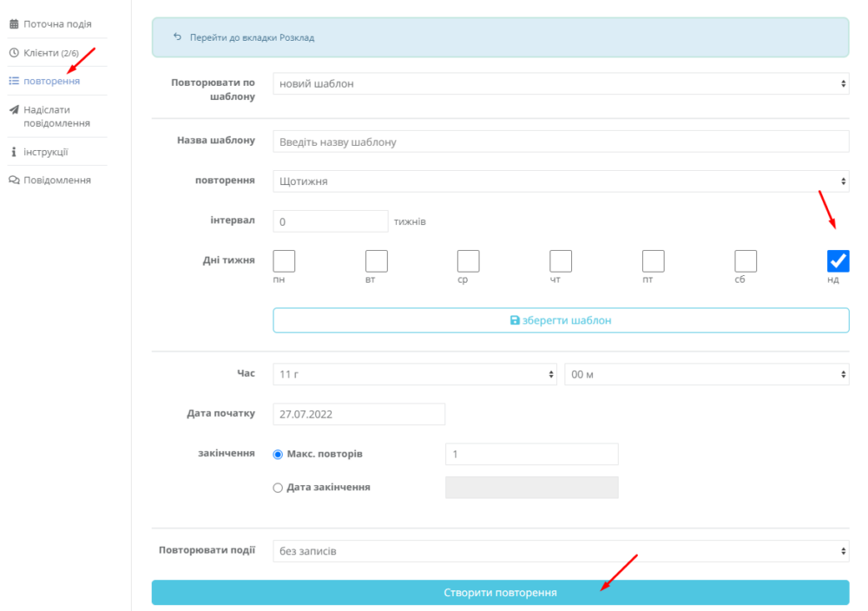Click the Перейти до вкладки Розклад link
The width and height of the screenshot is (868, 611).
tap(252, 37)
